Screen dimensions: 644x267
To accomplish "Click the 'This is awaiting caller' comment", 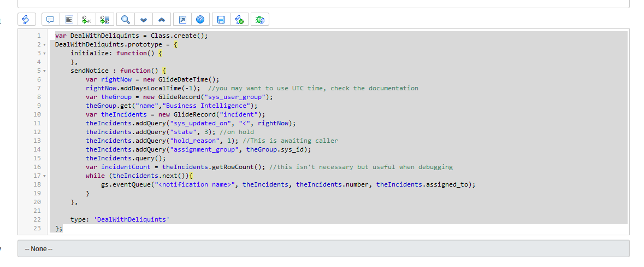I will (x=291, y=141).
